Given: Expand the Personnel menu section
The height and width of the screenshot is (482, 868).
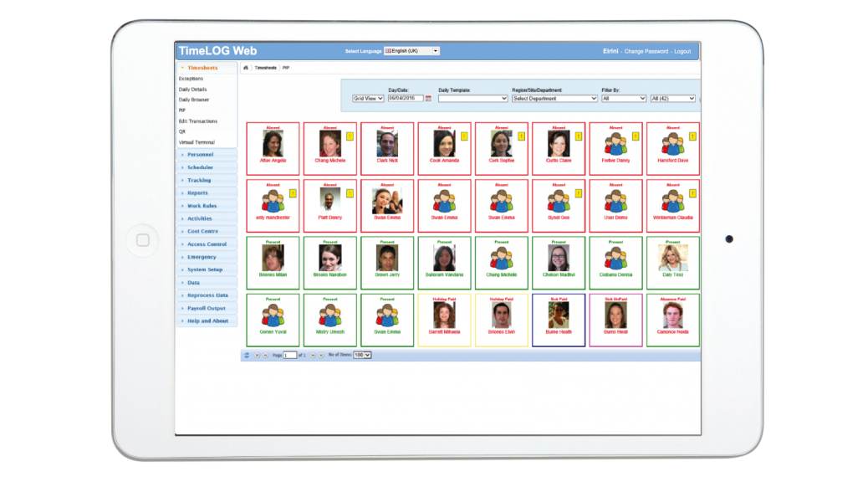Looking at the screenshot, I should (201, 155).
